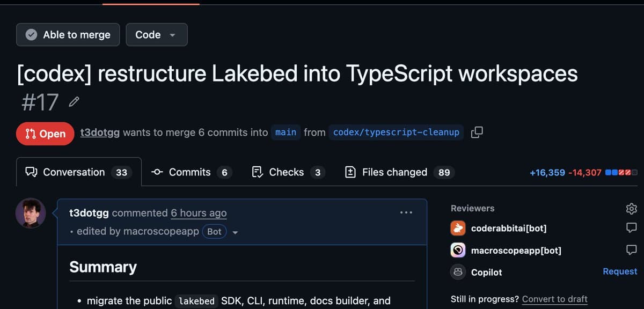Click the Able to merge status button

click(x=68, y=34)
